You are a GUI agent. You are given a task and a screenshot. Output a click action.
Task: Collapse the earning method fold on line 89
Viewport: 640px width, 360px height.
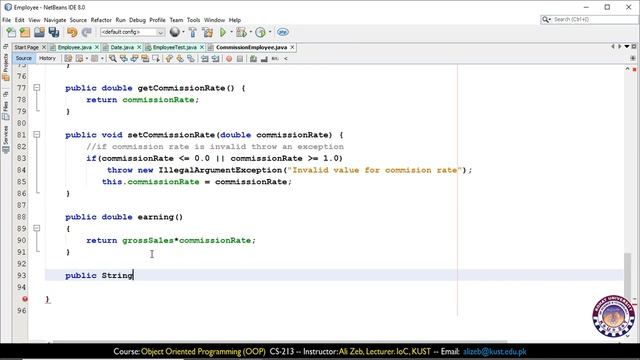(37, 228)
